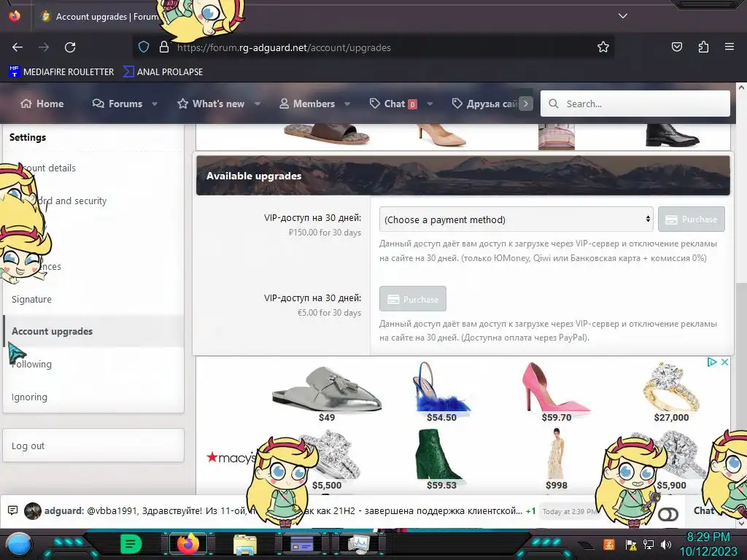747x560 pixels.
Task: Open the Macy's logo link
Action: [x=231, y=458]
